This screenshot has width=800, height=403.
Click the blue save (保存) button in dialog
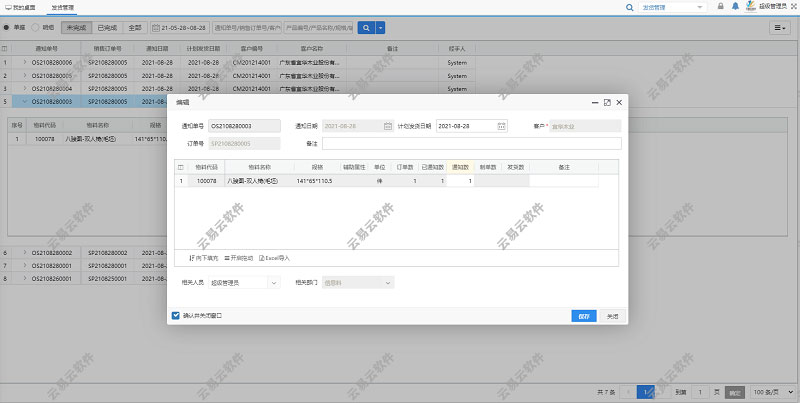tap(584, 316)
